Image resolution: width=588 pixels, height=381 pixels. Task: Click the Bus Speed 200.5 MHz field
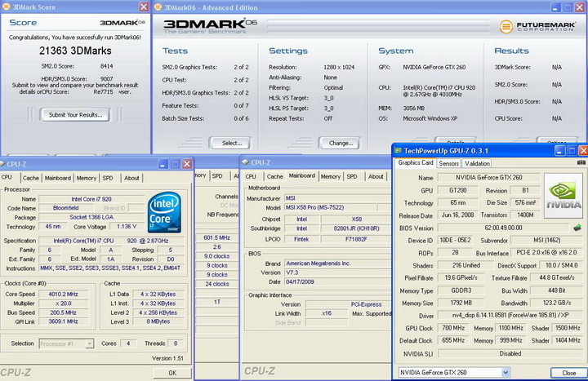pos(63,312)
